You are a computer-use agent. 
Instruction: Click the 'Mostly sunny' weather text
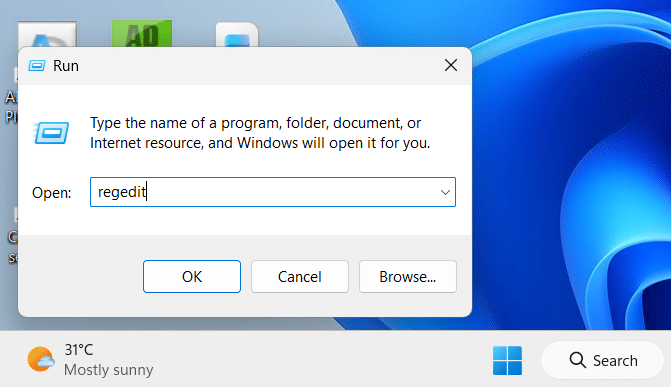pyautogui.click(x=108, y=369)
